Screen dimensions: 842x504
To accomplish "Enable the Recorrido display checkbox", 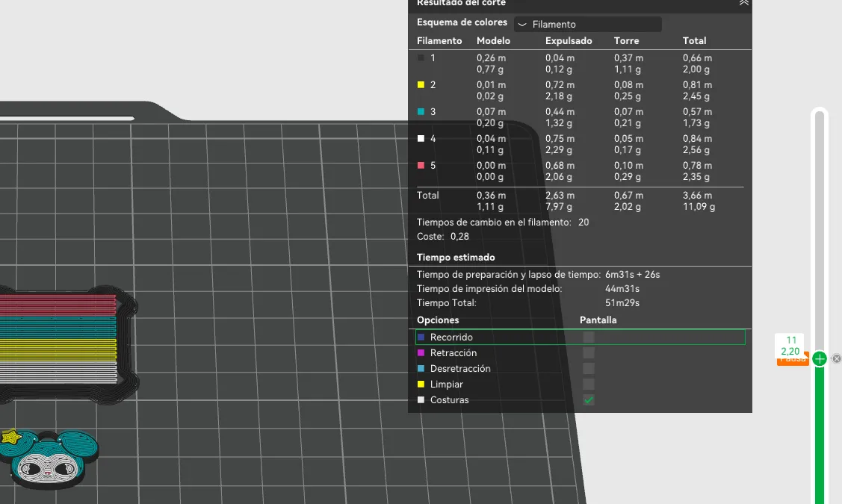I will point(589,337).
